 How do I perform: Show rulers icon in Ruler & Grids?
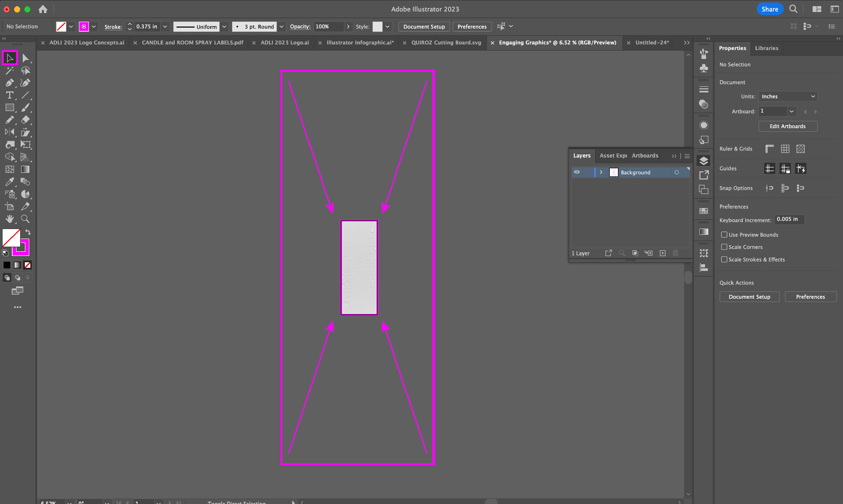[769, 149]
